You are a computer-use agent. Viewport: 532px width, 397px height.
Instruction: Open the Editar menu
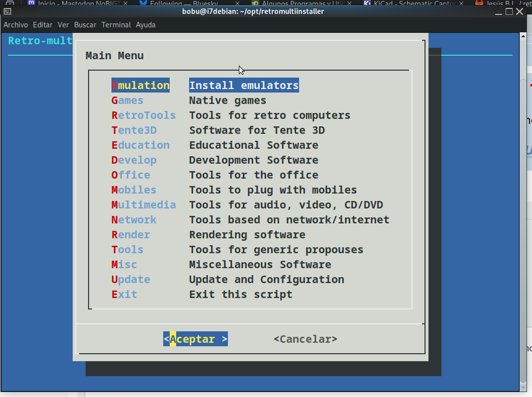43,25
